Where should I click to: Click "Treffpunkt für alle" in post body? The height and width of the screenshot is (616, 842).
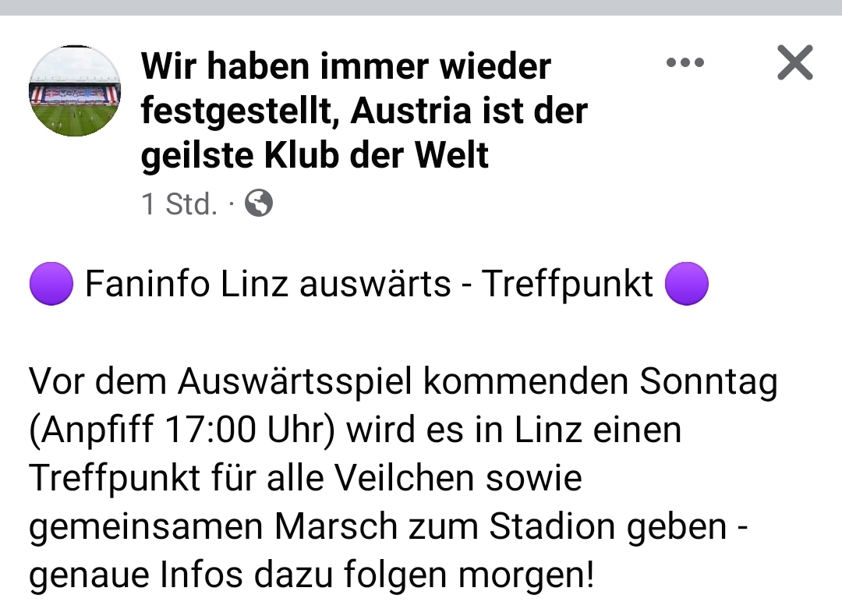point(176,478)
